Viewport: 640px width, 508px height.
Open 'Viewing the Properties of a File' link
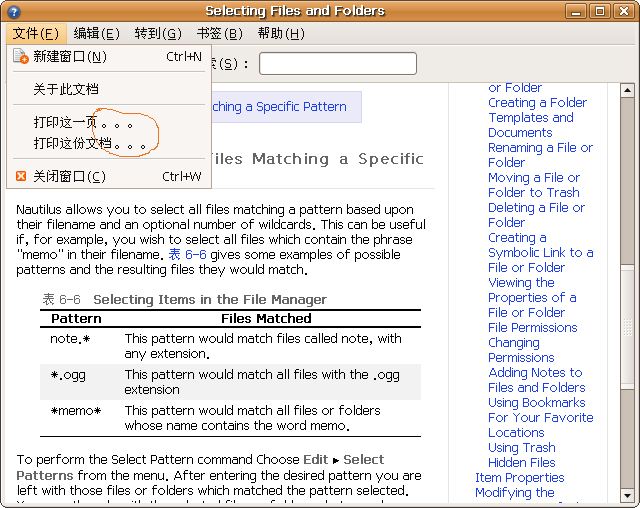click(x=532, y=297)
